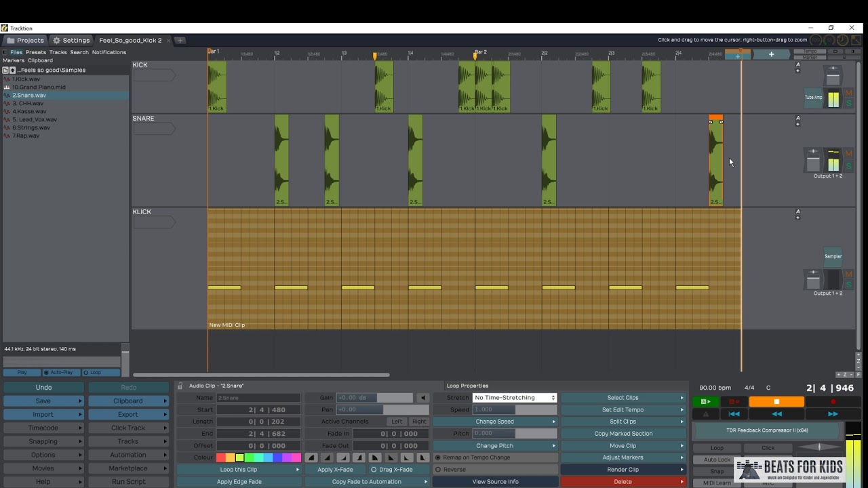Solo the SNARE track
The image size is (868, 488).
pos(848,166)
